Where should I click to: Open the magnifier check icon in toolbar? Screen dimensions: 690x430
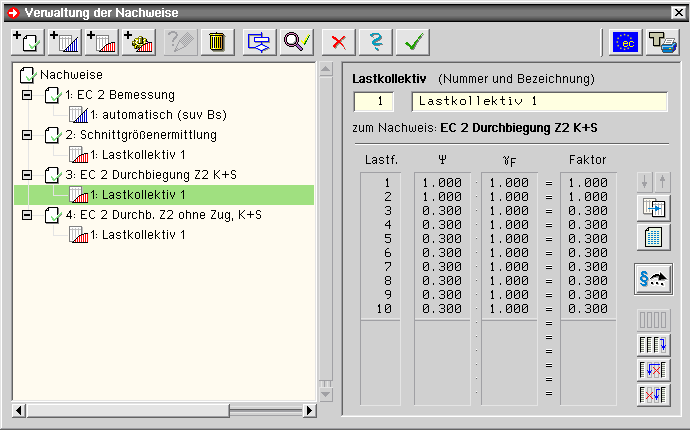point(297,41)
